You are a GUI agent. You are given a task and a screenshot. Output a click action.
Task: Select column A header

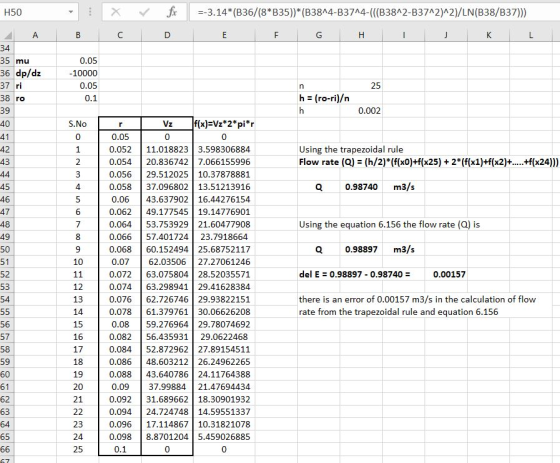35,35
